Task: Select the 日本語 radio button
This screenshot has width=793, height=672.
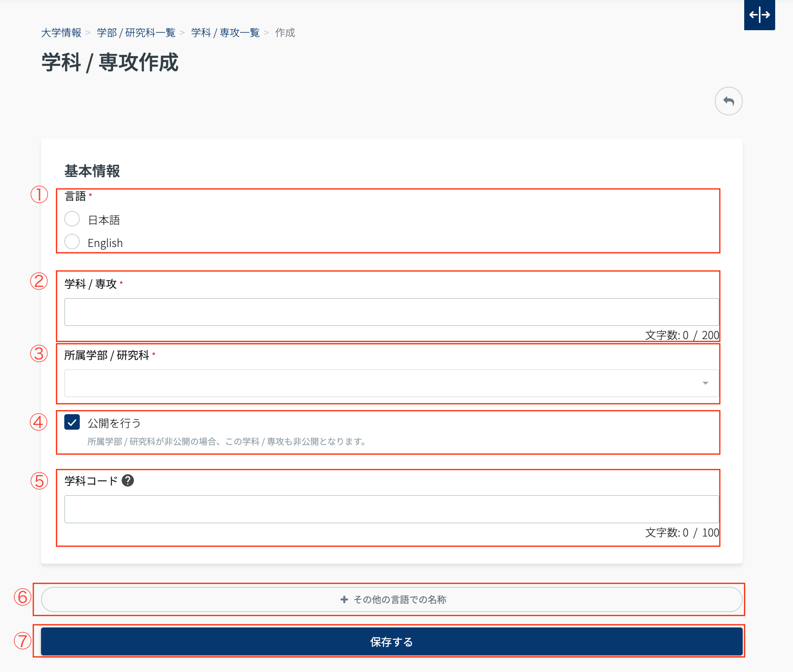Action: (x=72, y=219)
